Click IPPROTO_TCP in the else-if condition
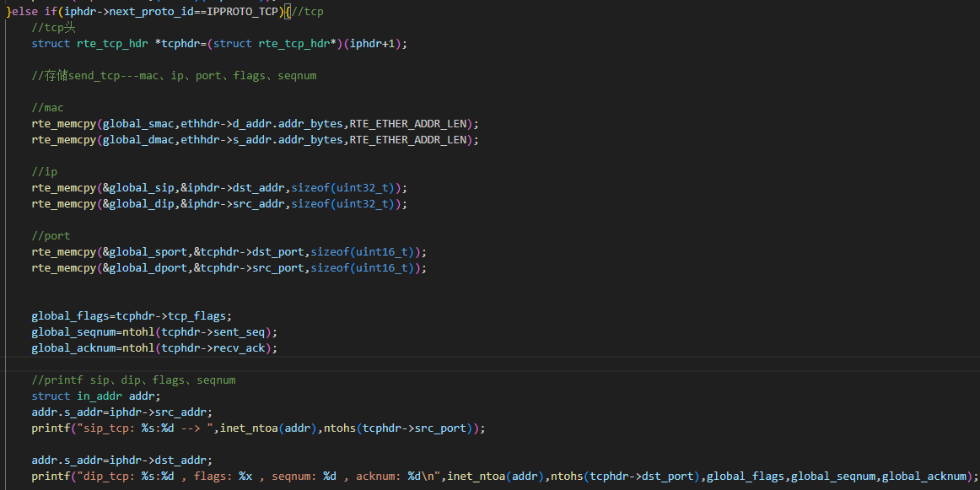Image resolution: width=980 pixels, height=490 pixels. (242, 11)
